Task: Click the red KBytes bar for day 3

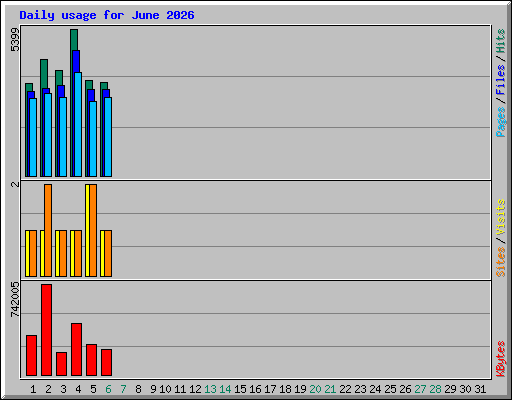Action: (61, 364)
